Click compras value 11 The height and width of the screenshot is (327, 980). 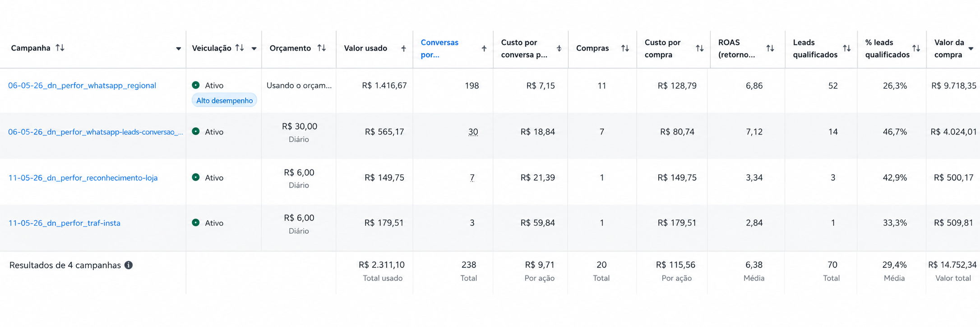pos(602,85)
